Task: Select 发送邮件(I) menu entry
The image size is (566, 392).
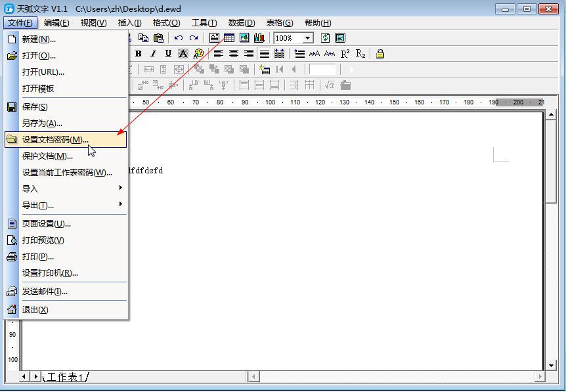Action: pyautogui.click(x=66, y=292)
